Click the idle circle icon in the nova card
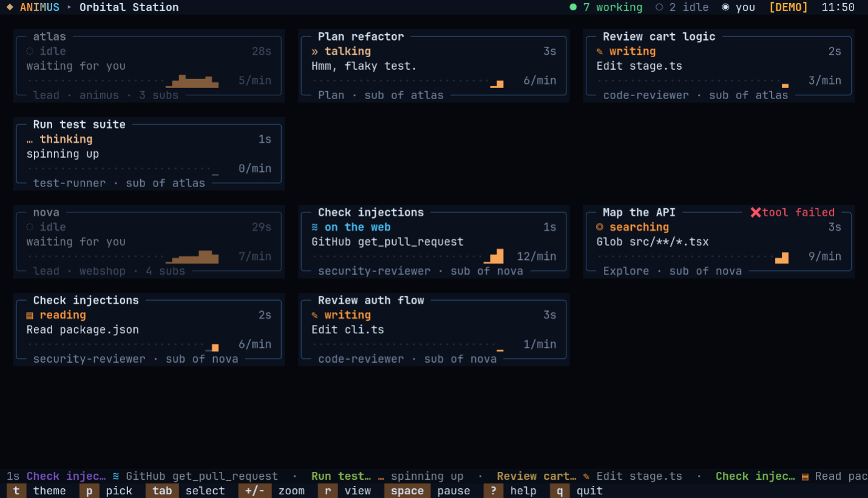The height and width of the screenshot is (498, 868). [x=30, y=227]
